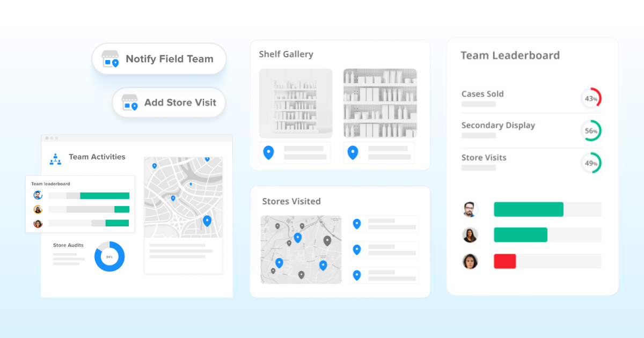Screen dimensions: 644x338
Task: Click the Team Activities hierarchy icon
Action: 55,158
